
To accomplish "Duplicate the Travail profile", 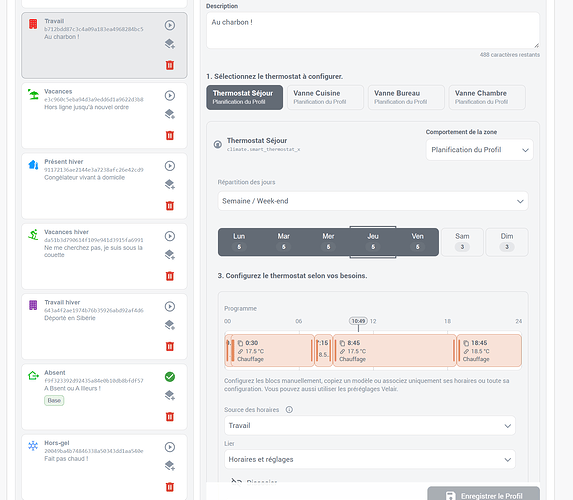I will 170,44.
